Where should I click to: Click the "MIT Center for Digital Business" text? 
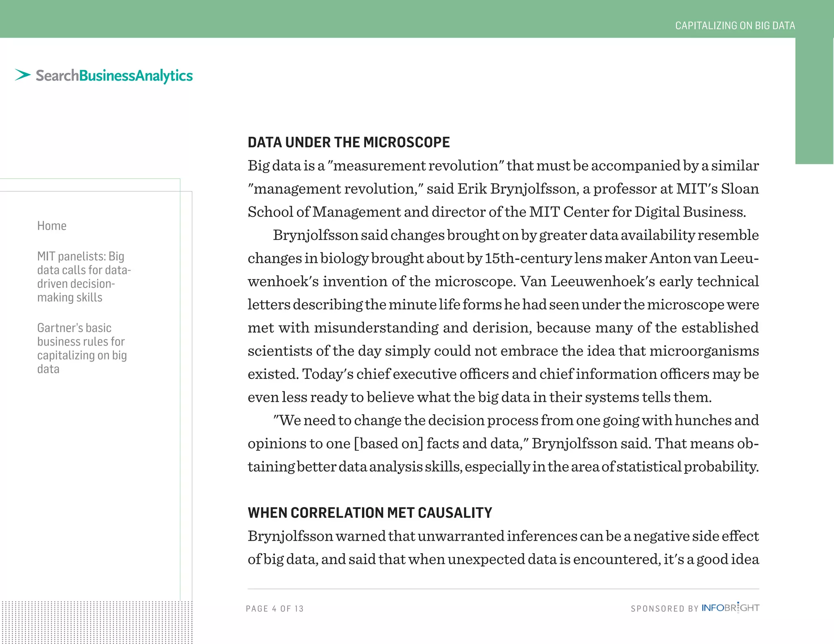tap(636, 212)
